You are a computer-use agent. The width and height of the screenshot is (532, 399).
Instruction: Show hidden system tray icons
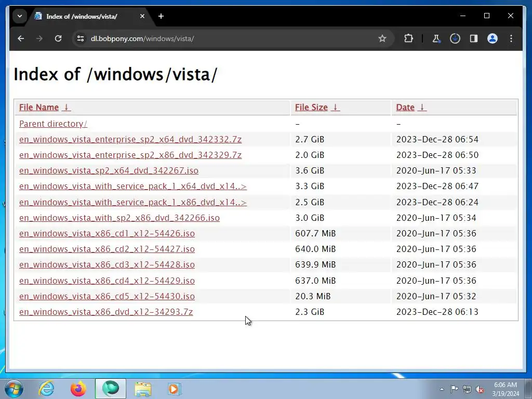point(442,389)
